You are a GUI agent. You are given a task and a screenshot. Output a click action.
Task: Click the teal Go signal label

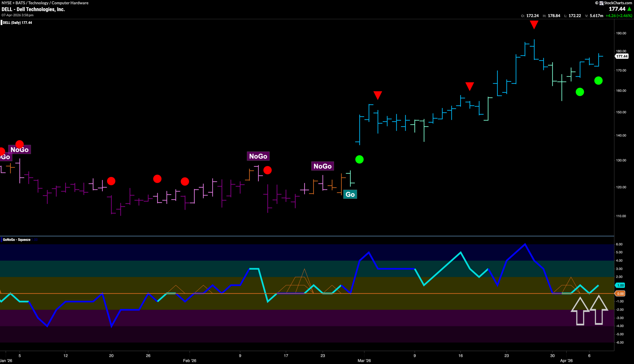pos(350,194)
